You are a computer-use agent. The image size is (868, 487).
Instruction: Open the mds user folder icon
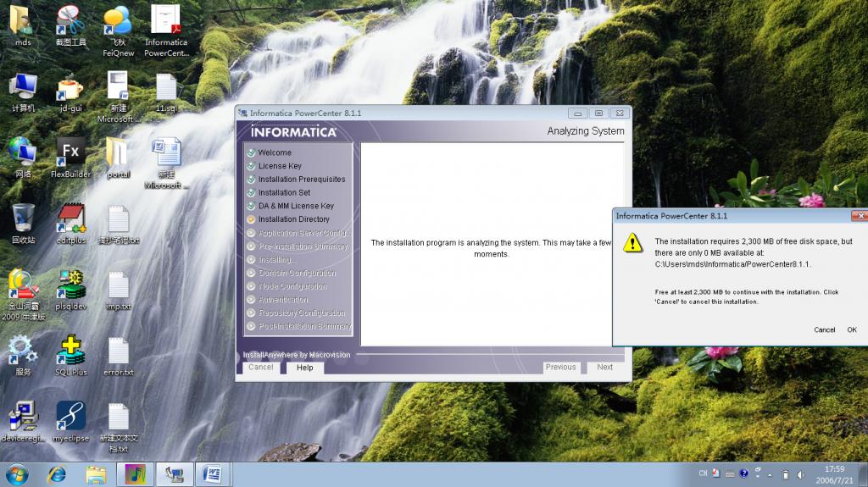tap(23, 25)
